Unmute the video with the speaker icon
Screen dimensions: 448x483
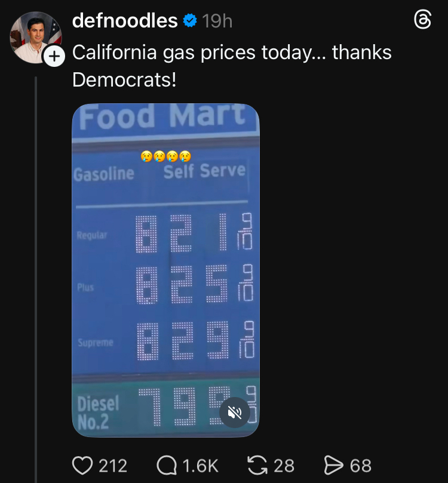tap(235, 412)
